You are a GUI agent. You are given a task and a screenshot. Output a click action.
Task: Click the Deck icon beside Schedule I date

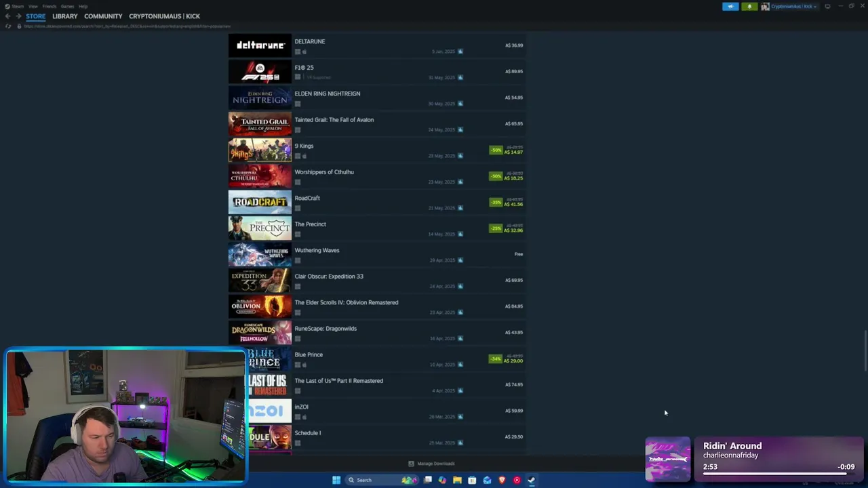coord(460,443)
